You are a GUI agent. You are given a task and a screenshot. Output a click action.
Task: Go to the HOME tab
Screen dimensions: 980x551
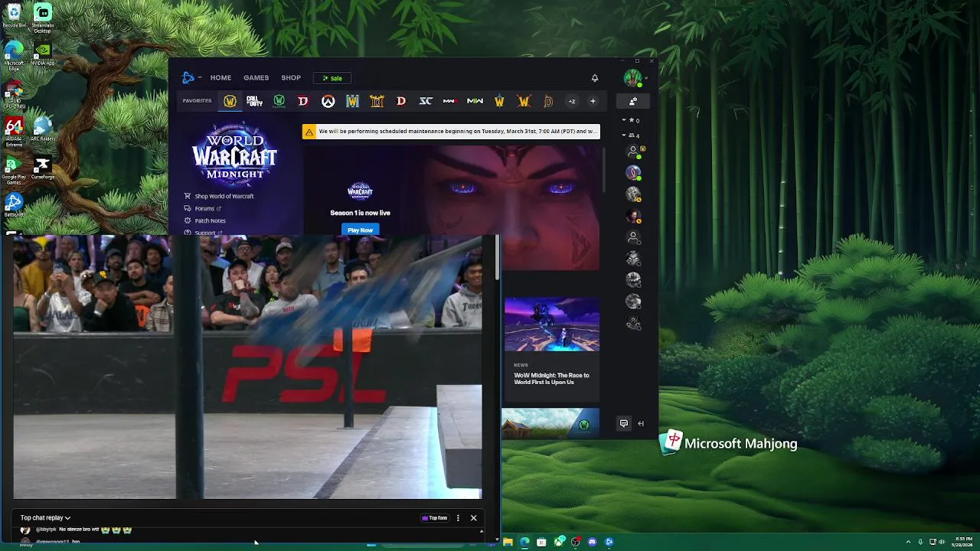point(220,78)
